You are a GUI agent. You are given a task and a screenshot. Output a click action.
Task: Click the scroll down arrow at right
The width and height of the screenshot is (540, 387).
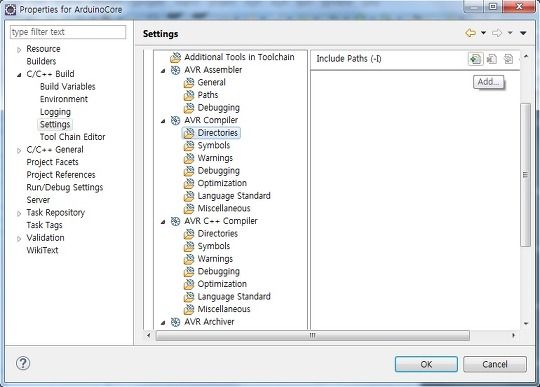point(526,324)
